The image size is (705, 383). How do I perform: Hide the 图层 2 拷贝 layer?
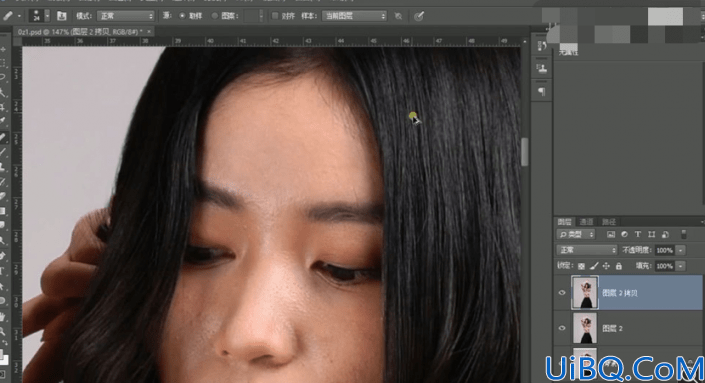click(x=562, y=293)
